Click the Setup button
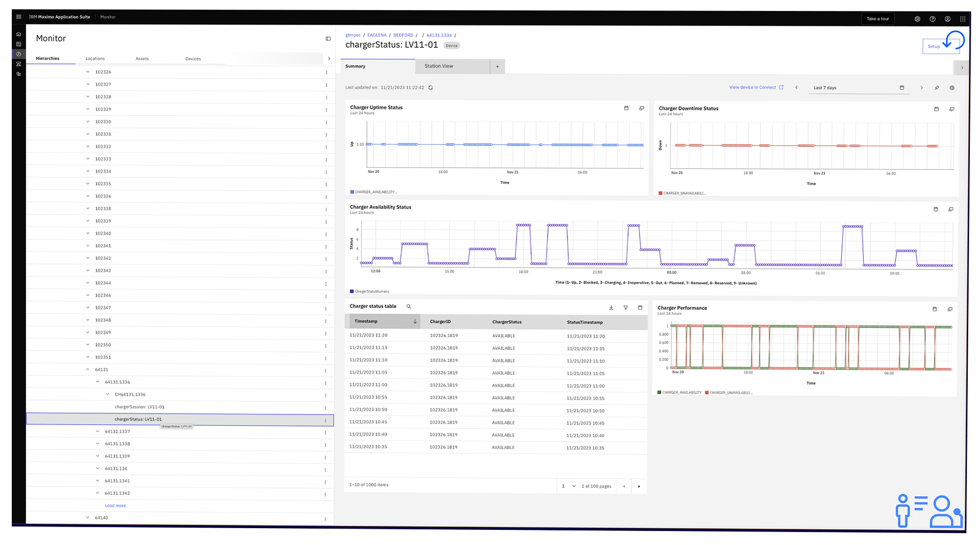 934,46
